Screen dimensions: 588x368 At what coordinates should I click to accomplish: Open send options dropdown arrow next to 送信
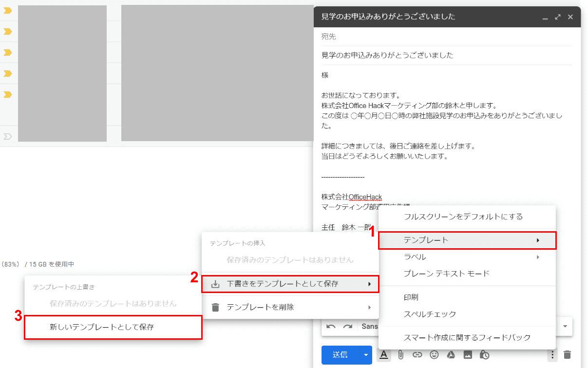click(x=366, y=355)
